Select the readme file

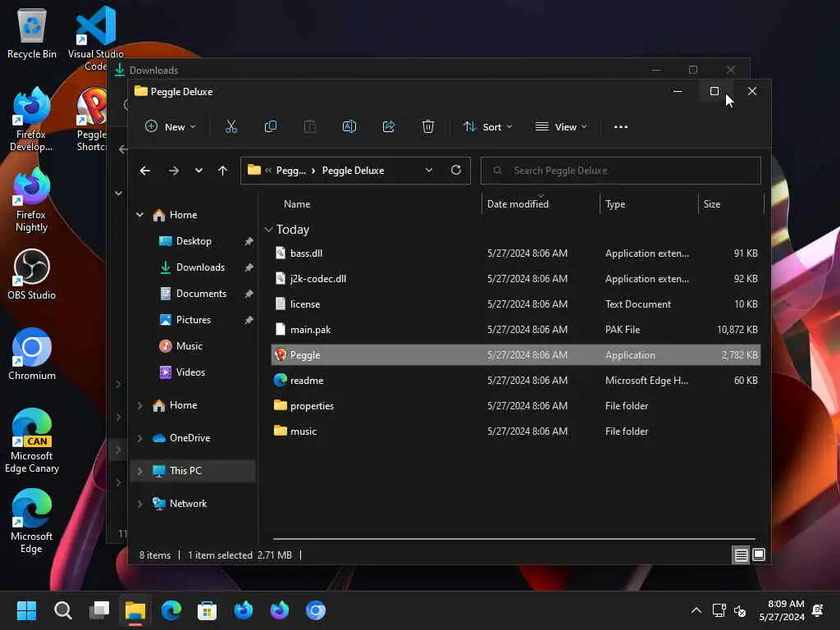(516, 381)
